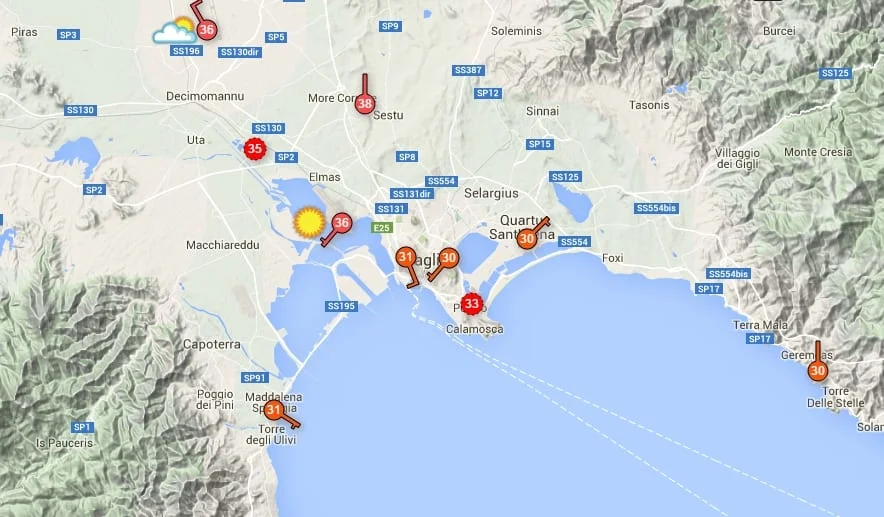Click the green E25 road badge

point(382,228)
